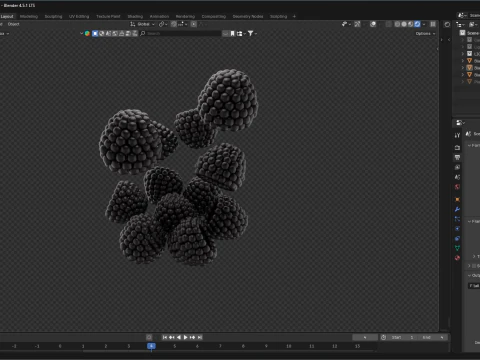Add a new workspace with plus button

click(294, 16)
